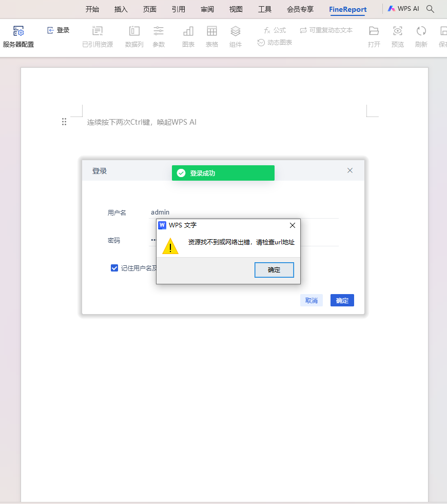Click the 资源找不到或网络出错 error text

241,242
